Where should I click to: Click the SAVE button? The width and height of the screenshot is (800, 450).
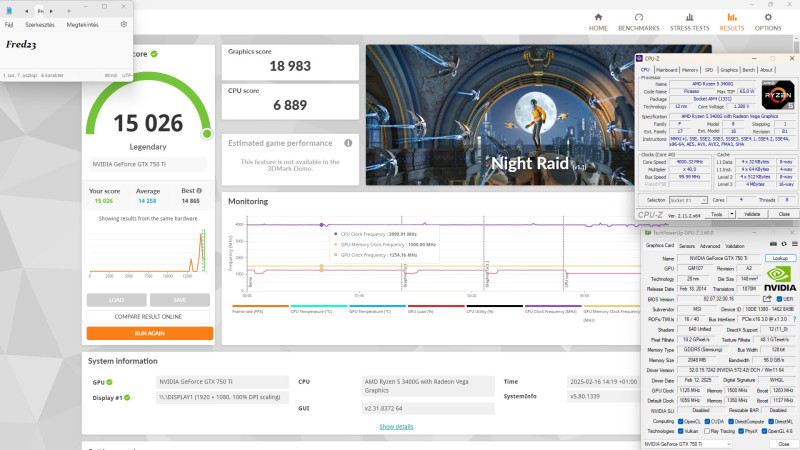coord(180,299)
